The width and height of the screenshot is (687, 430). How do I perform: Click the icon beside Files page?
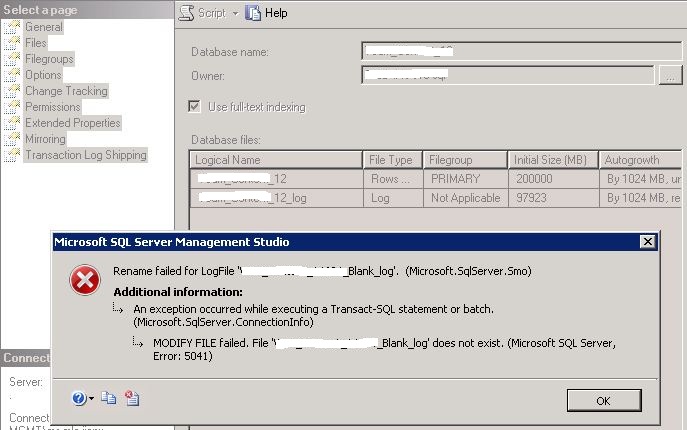[x=12, y=43]
